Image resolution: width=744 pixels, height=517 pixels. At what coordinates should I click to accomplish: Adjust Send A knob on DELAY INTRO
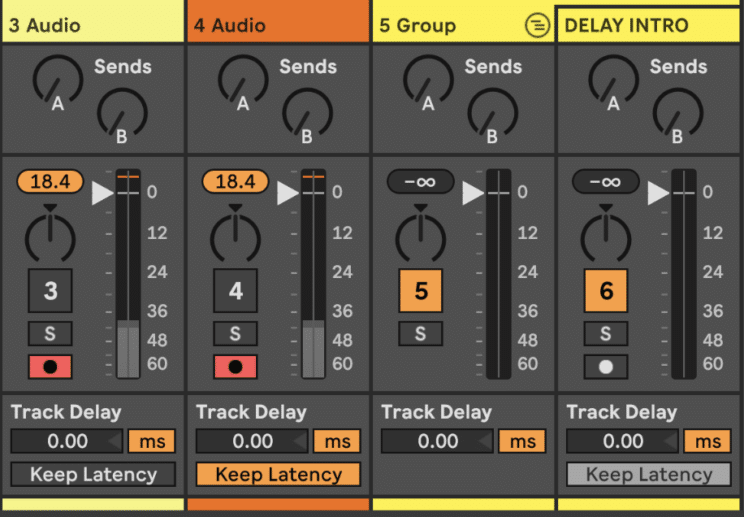click(614, 80)
